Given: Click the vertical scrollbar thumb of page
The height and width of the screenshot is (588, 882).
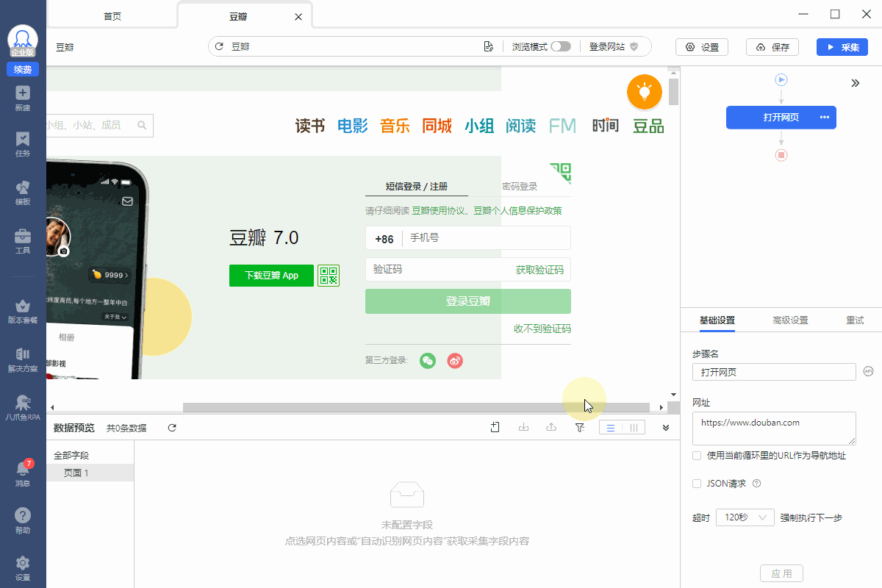Looking at the screenshot, I should pyautogui.click(x=674, y=92).
